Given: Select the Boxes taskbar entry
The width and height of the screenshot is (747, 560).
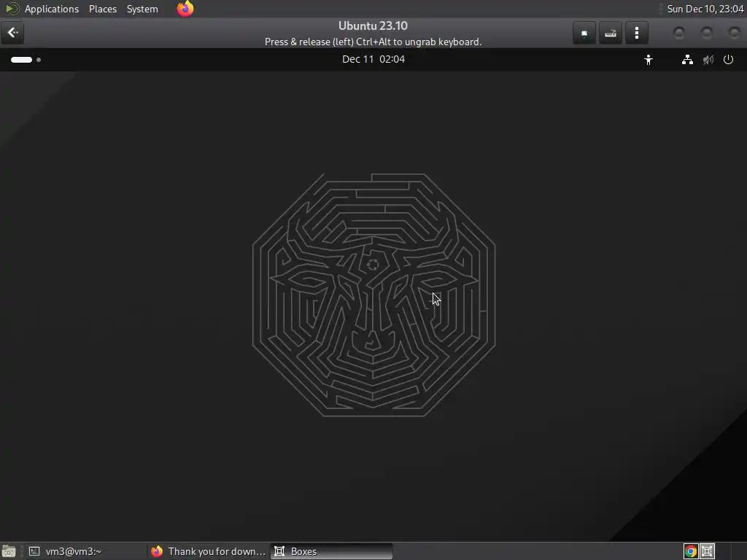Looking at the screenshot, I should coord(332,551).
